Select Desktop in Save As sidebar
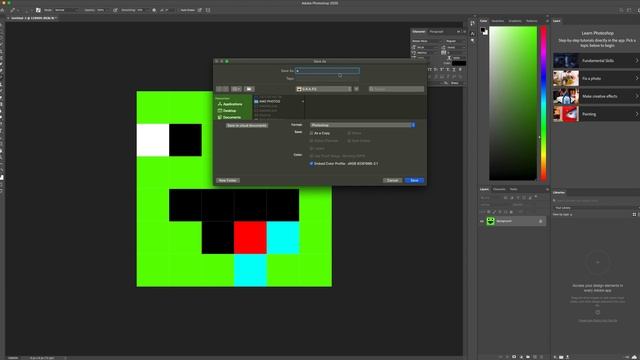This screenshot has width=640, height=360. point(229,111)
